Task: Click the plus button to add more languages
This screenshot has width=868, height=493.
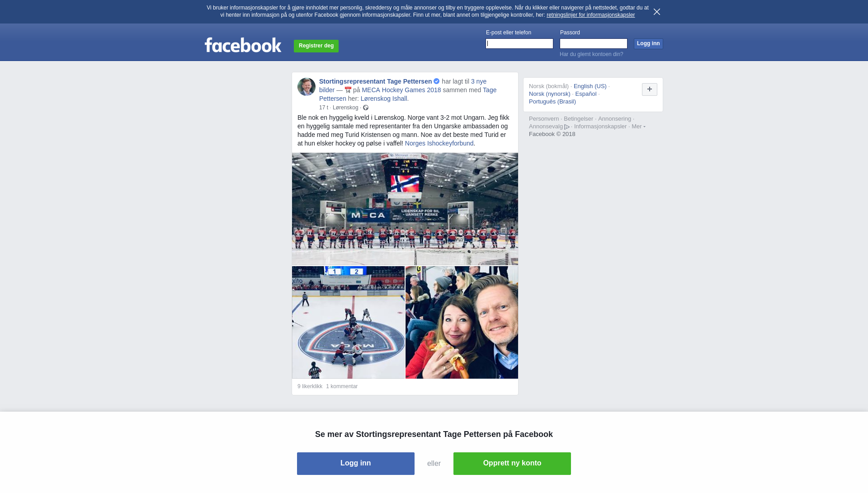Action: 650,89
